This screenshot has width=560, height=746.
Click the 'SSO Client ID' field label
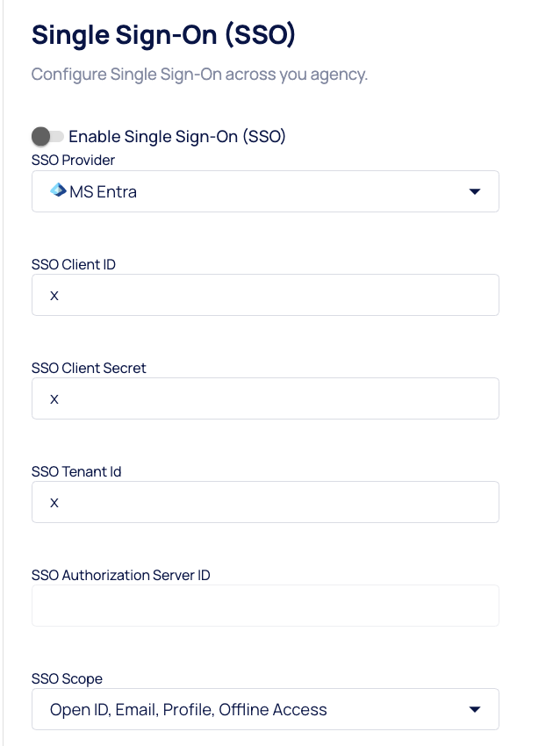click(74, 264)
